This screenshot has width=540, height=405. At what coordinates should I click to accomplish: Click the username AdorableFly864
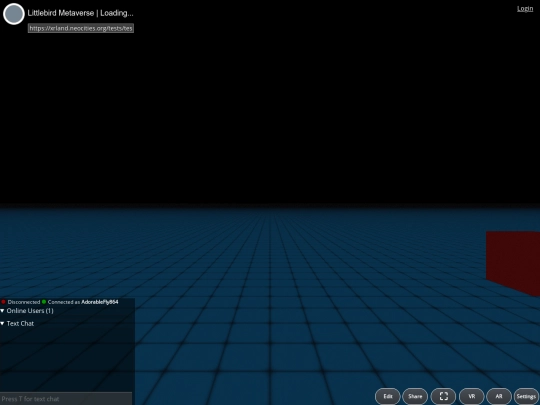100,302
